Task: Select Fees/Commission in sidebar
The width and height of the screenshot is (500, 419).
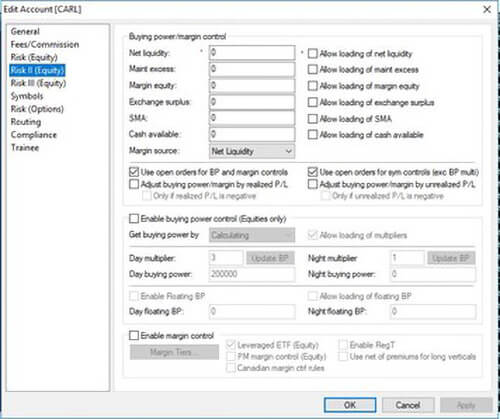Action: 45,45
